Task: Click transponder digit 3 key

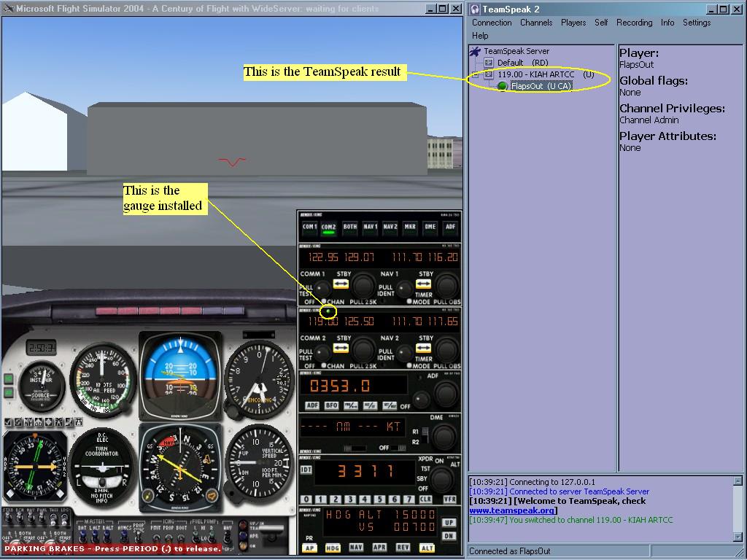Action: pos(350,499)
